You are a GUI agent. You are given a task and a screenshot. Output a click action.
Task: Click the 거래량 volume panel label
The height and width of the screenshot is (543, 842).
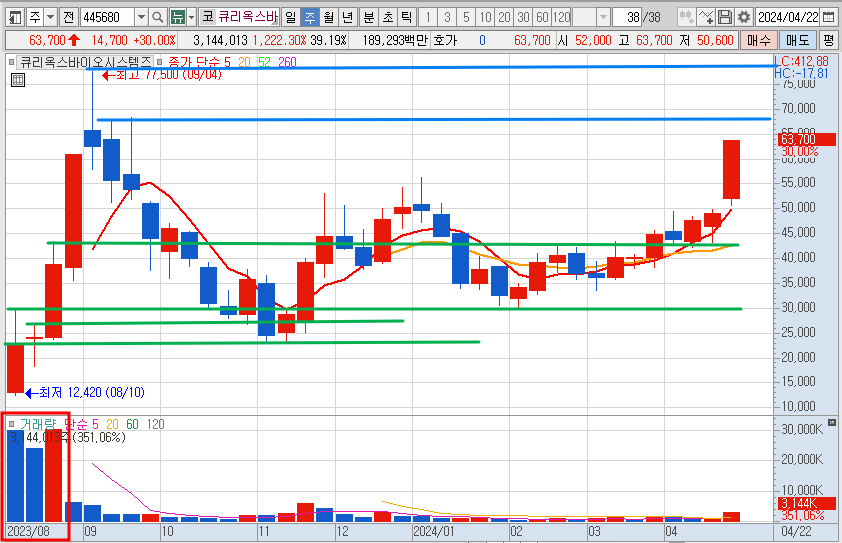pos(38,424)
